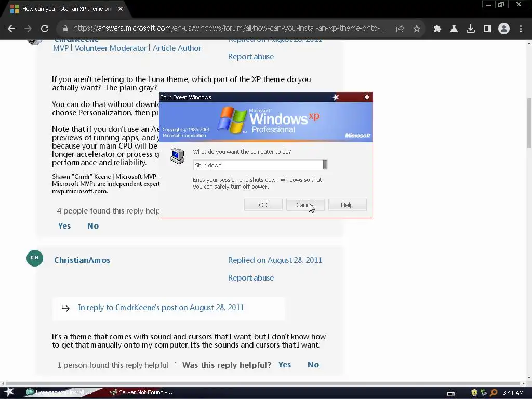
Task: Vote No on ChristianAmos's reply
Action: [313, 365]
